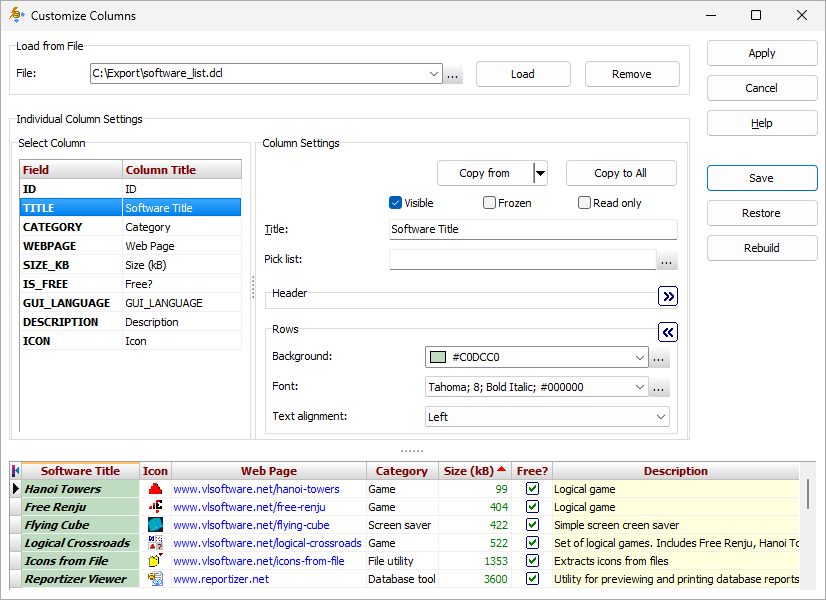This screenshot has height=600, width=826.
Task: Expand the Header section with double arrows
Action: 667,296
